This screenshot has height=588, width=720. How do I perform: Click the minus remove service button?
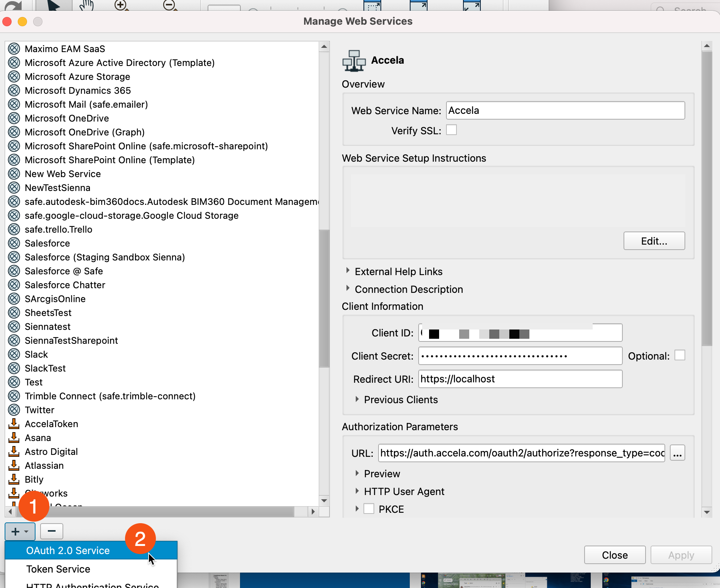[52, 531]
